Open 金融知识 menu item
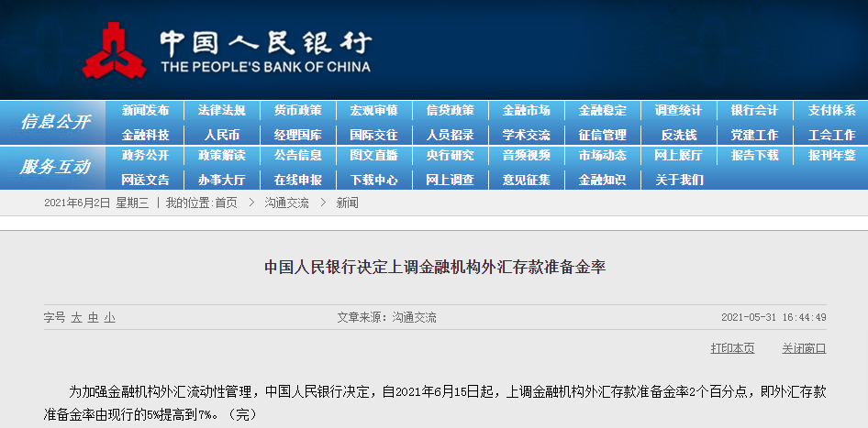This screenshot has width=868, height=428. pyautogui.click(x=603, y=180)
